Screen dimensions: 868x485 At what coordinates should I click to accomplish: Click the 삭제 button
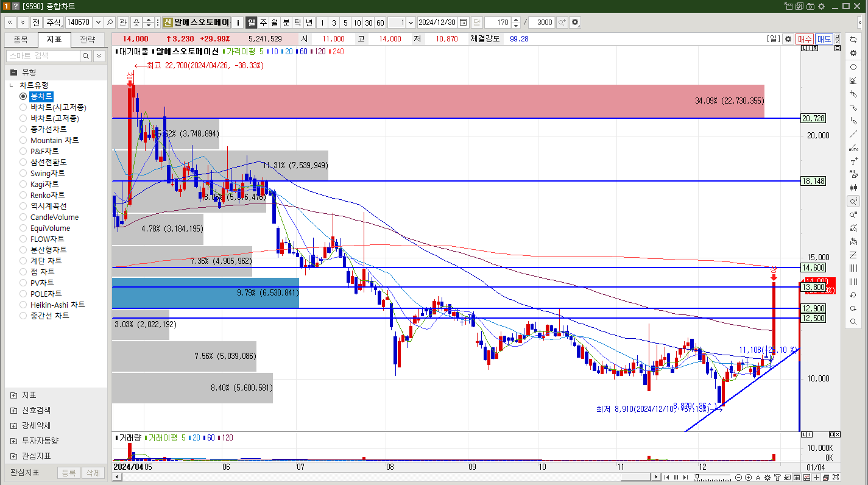coord(93,473)
